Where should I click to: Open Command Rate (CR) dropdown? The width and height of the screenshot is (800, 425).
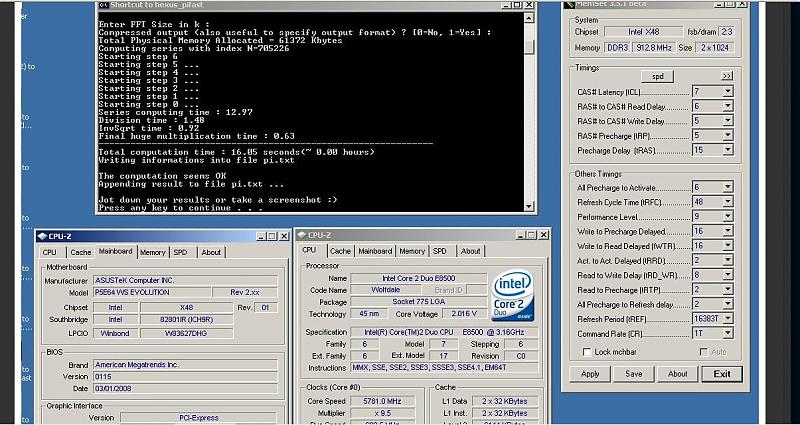click(x=728, y=334)
